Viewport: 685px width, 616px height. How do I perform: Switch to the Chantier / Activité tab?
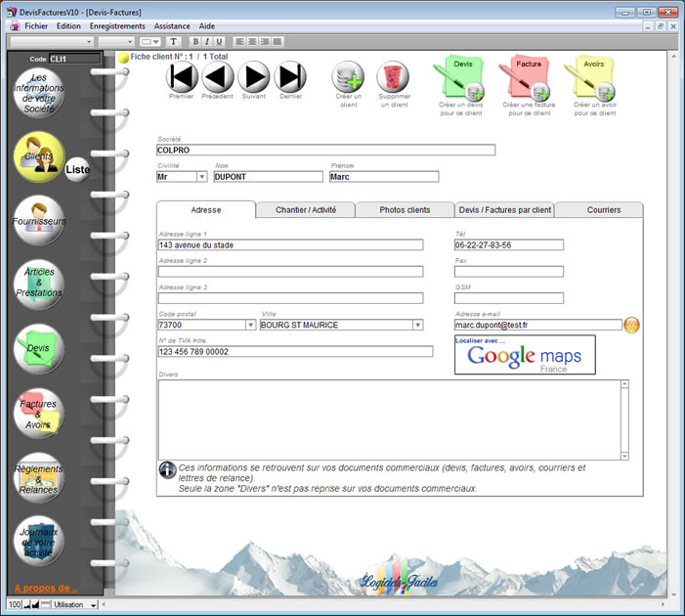(305, 209)
